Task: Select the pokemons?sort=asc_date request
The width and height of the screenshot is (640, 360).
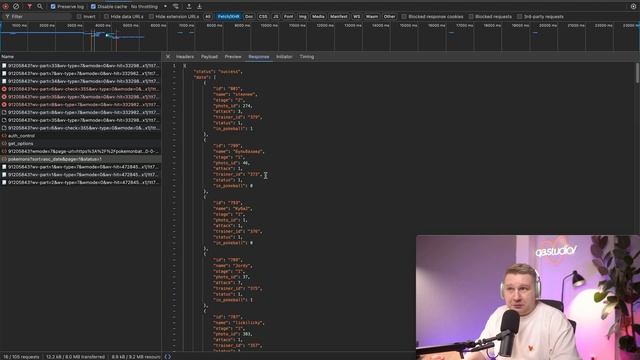Action: [x=80, y=159]
